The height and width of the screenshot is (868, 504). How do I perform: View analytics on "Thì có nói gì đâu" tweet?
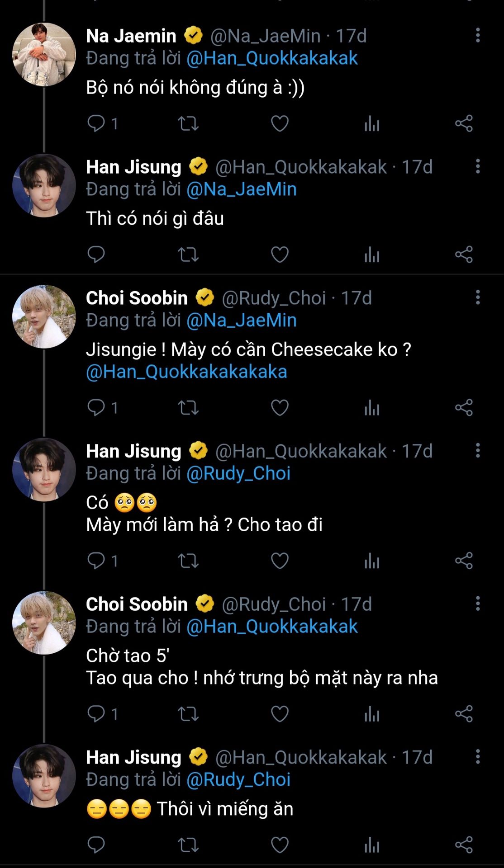[x=371, y=255]
